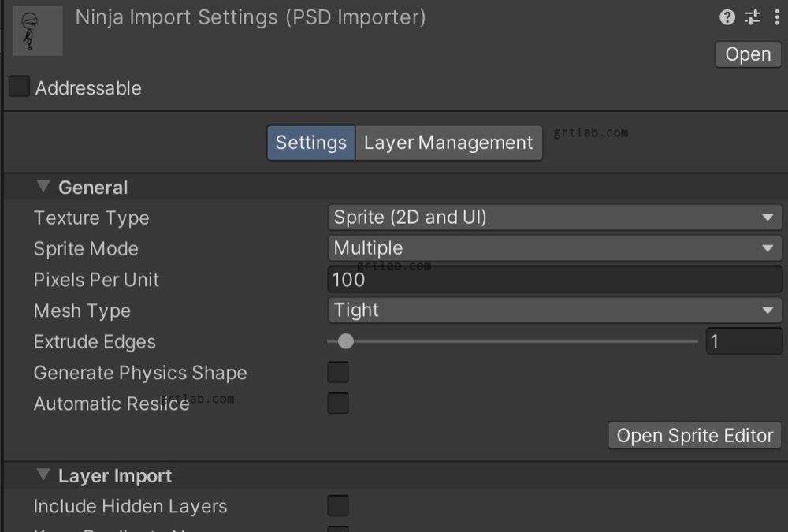Click the Open button

click(x=747, y=54)
